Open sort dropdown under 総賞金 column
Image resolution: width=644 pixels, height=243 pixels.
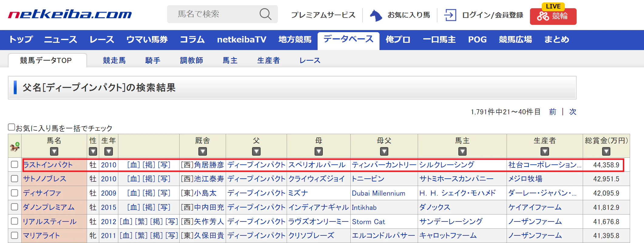[x=606, y=151]
